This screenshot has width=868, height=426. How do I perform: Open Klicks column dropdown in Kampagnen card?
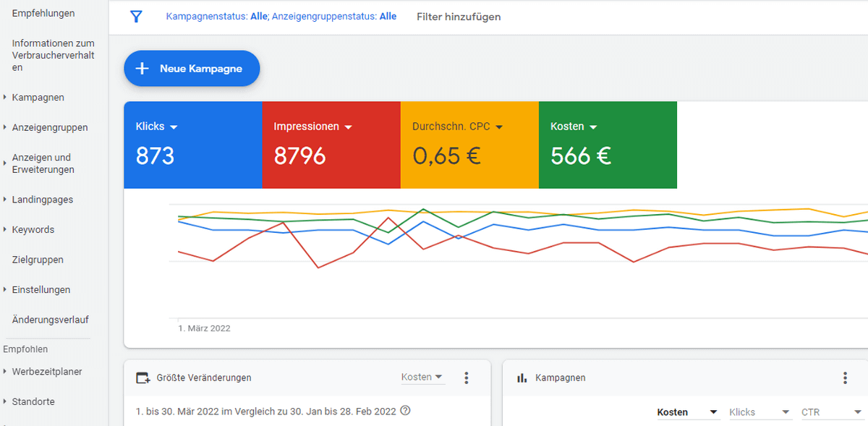760,412
